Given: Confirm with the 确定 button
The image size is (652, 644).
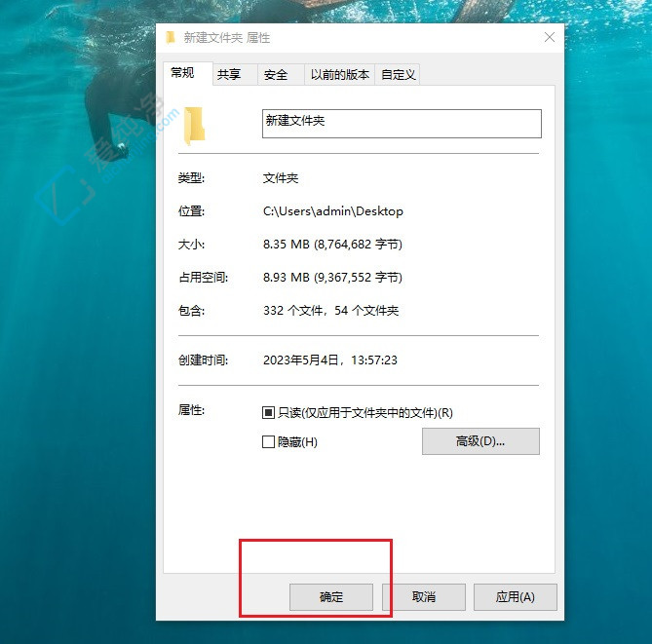Looking at the screenshot, I should pyautogui.click(x=331, y=597).
